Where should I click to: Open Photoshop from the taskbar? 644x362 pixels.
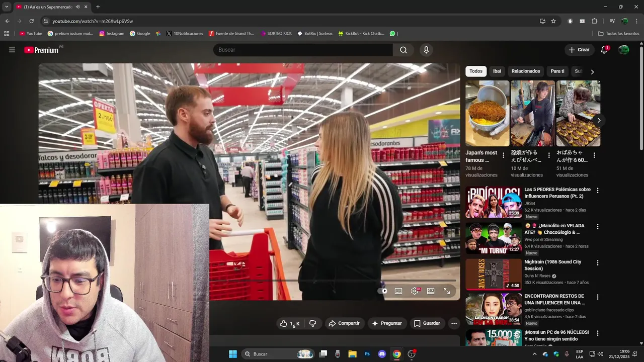click(367, 354)
